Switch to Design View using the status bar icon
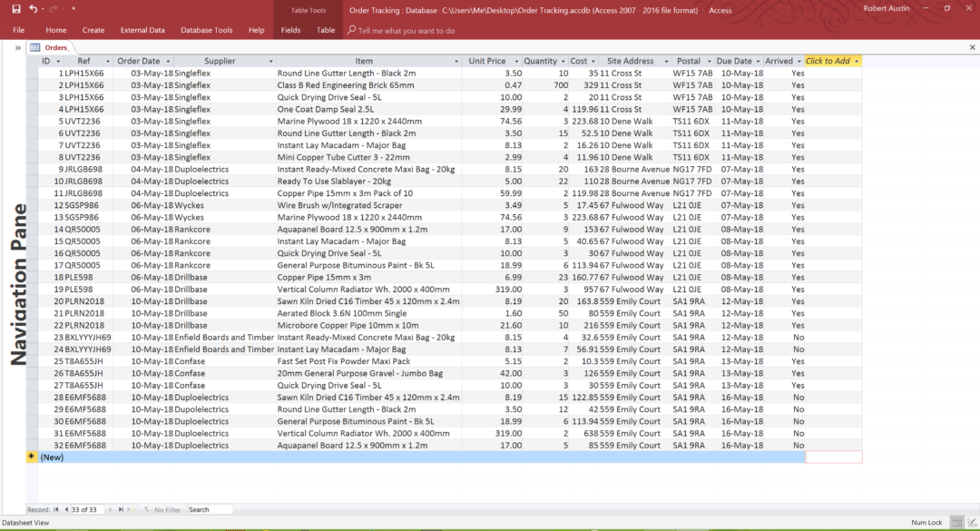 (x=972, y=522)
